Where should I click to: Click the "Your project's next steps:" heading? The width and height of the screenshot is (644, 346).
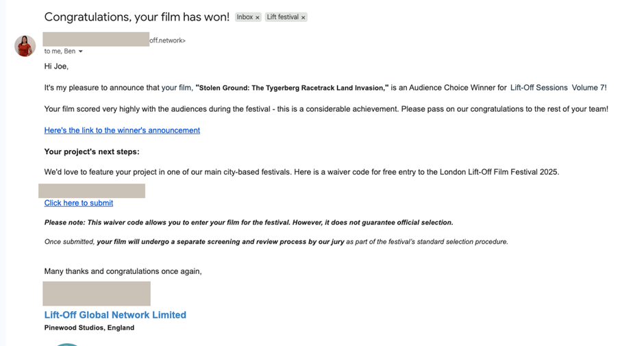click(x=92, y=151)
